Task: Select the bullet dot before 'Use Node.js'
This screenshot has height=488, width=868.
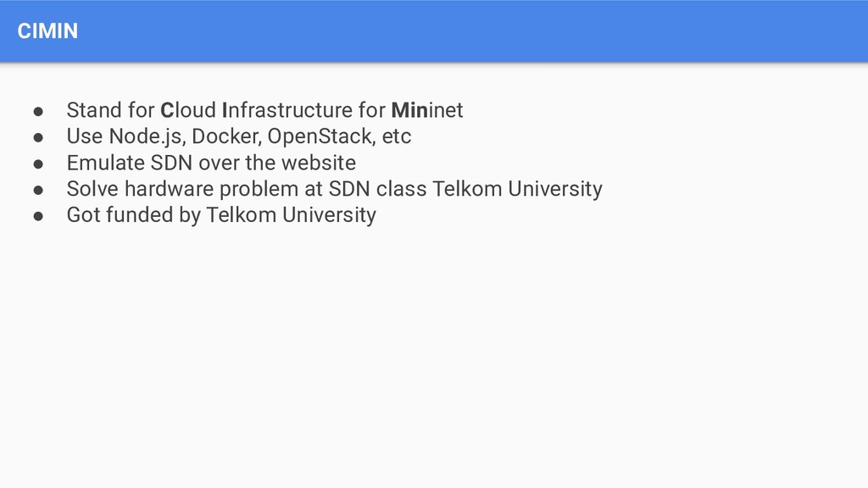Action: click(38, 137)
